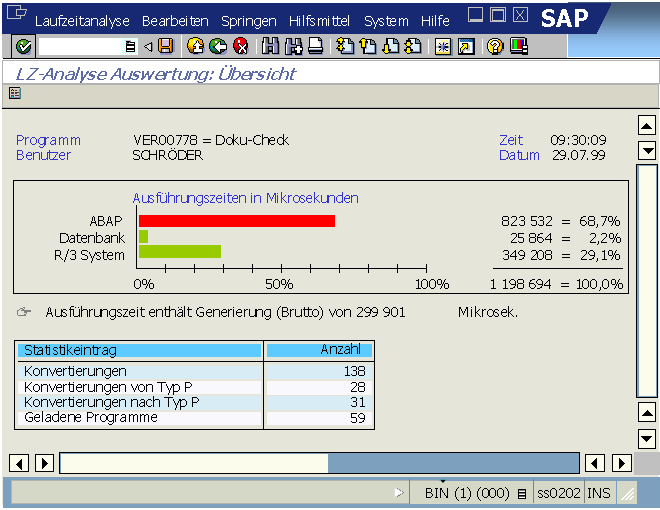Click the count 59 cell
The width and height of the screenshot is (660, 510).
[x=319, y=418]
